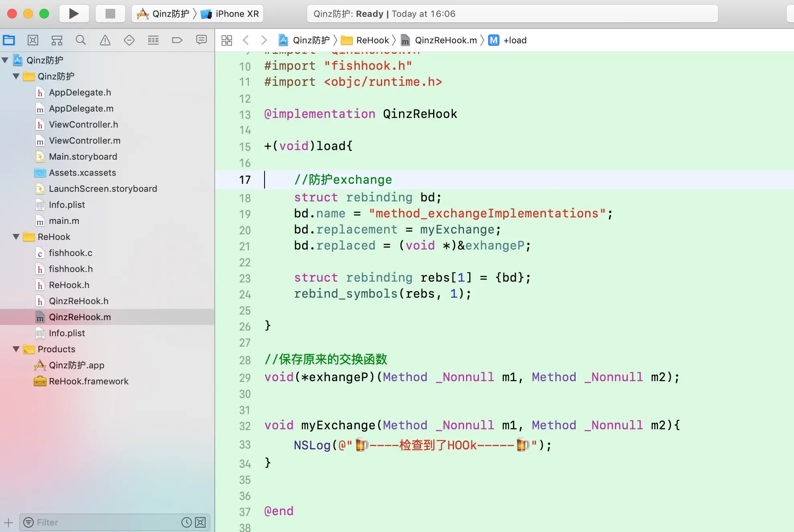Switch to the Find navigator
This screenshot has width=794, height=532.
81,40
